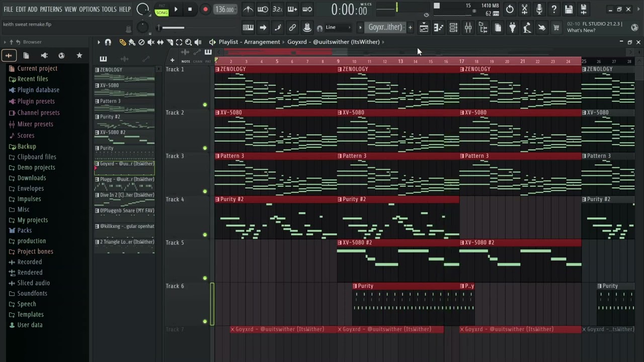This screenshot has height=362, width=644.
Task: Click the Playlist - Arrangement breadcrumb
Action: coord(249,42)
